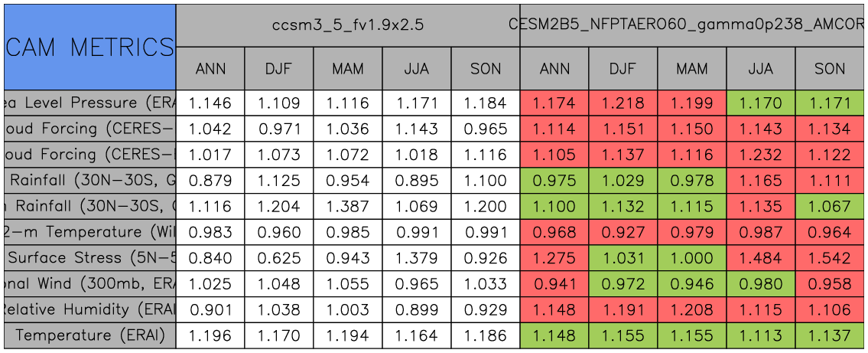Click SON column header under CESM2B5 model

[830, 69]
